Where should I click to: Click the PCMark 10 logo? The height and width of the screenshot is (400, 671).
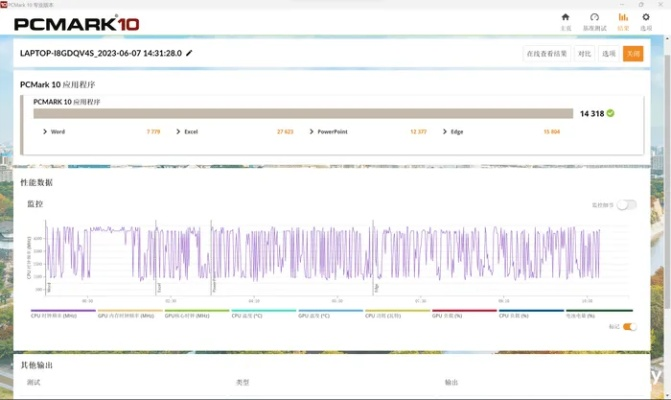tap(75, 23)
